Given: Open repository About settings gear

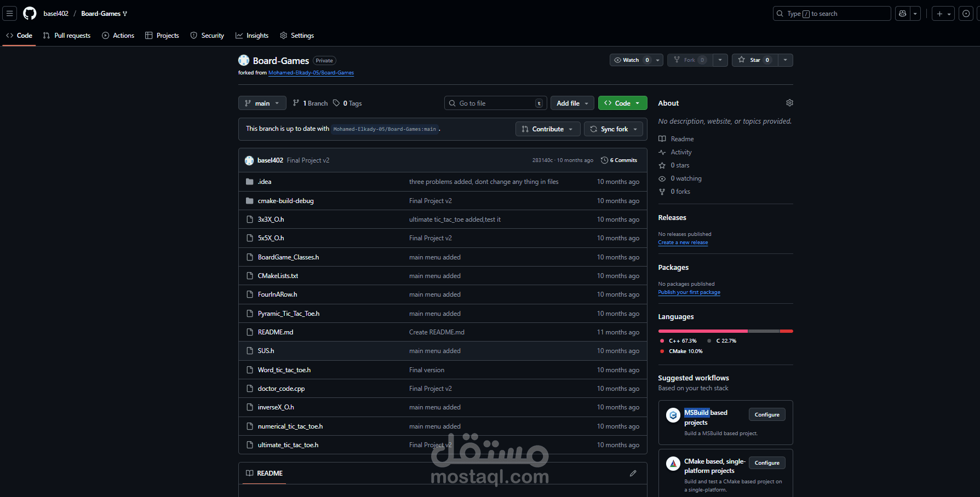Looking at the screenshot, I should [x=789, y=103].
